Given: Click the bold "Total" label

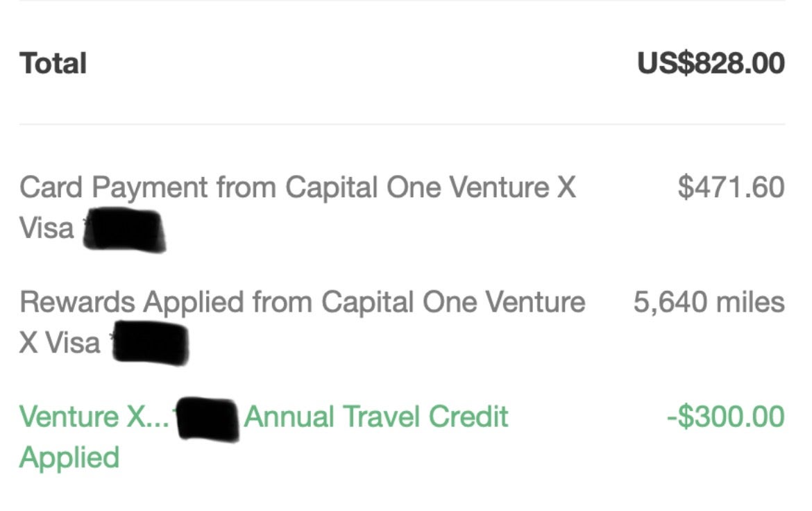Looking at the screenshot, I should pyautogui.click(x=53, y=64).
